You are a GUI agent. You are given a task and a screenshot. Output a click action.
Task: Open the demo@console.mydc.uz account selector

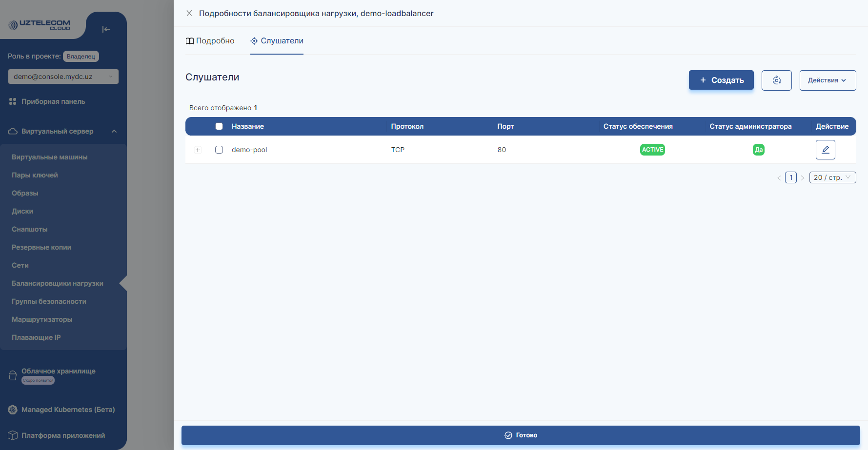click(x=63, y=76)
